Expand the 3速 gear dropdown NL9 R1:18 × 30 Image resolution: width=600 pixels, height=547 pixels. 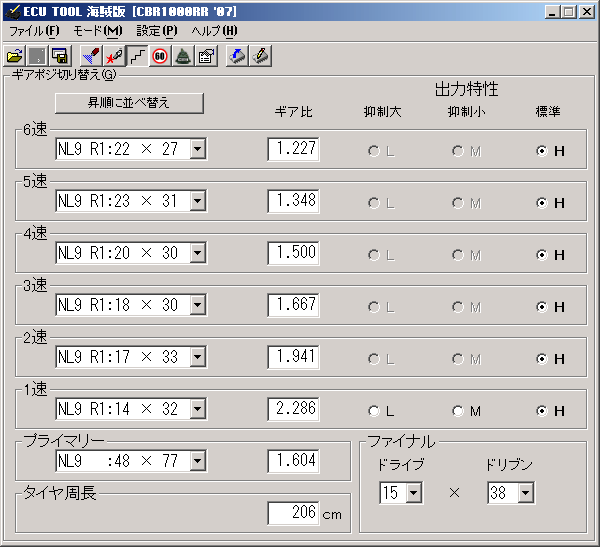198,305
